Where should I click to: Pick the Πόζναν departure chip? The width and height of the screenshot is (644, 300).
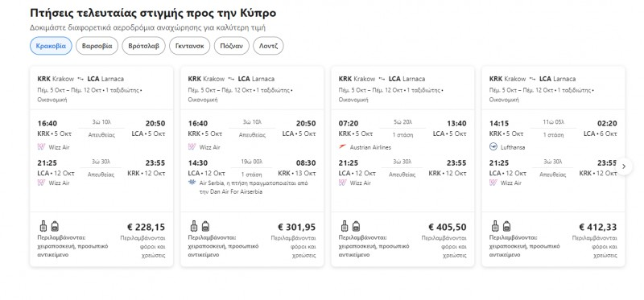coord(232,46)
